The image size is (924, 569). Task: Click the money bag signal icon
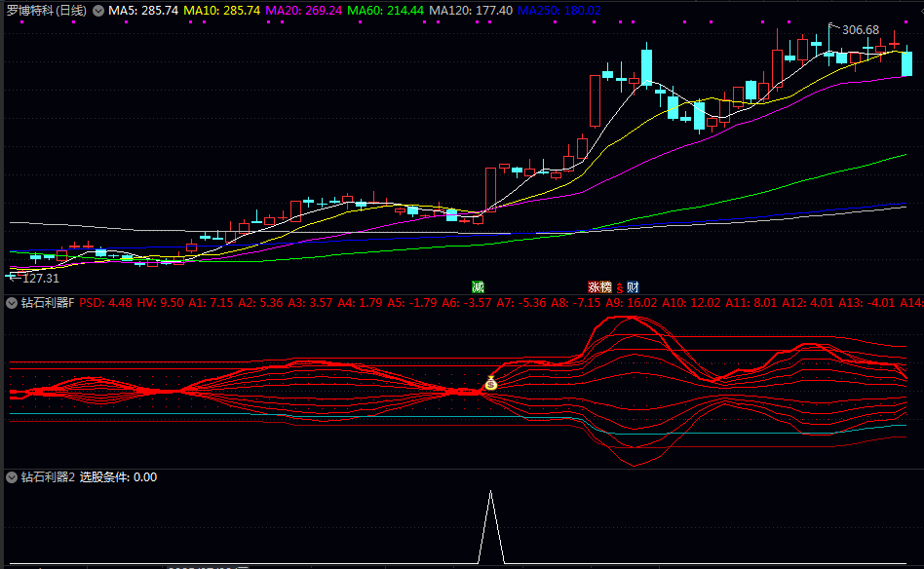[x=491, y=383]
